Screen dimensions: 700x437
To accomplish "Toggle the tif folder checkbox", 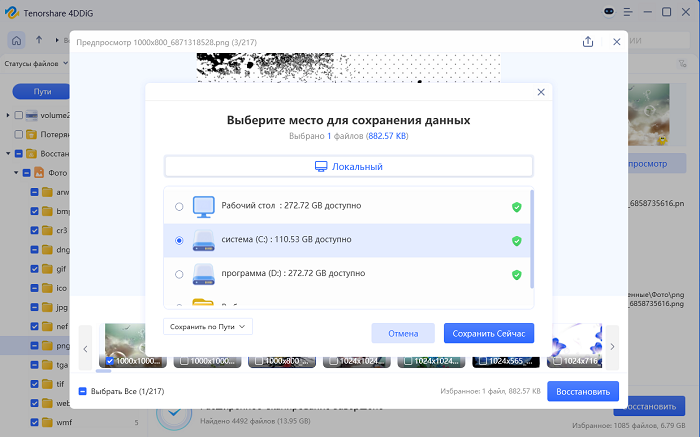I will 34,384.
